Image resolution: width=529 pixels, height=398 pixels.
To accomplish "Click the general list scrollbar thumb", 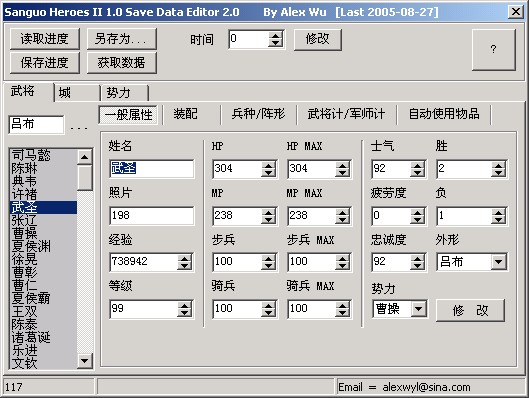I will (x=85, y=178).
